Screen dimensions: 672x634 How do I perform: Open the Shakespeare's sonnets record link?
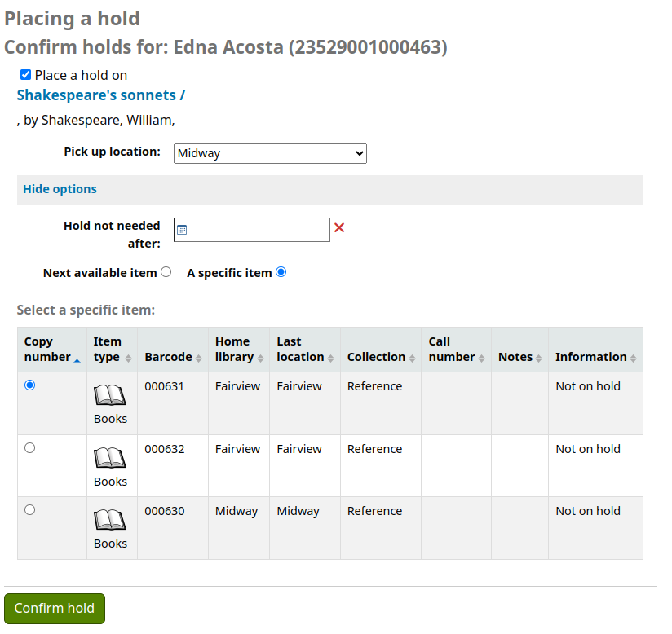[x=101, y=95]
